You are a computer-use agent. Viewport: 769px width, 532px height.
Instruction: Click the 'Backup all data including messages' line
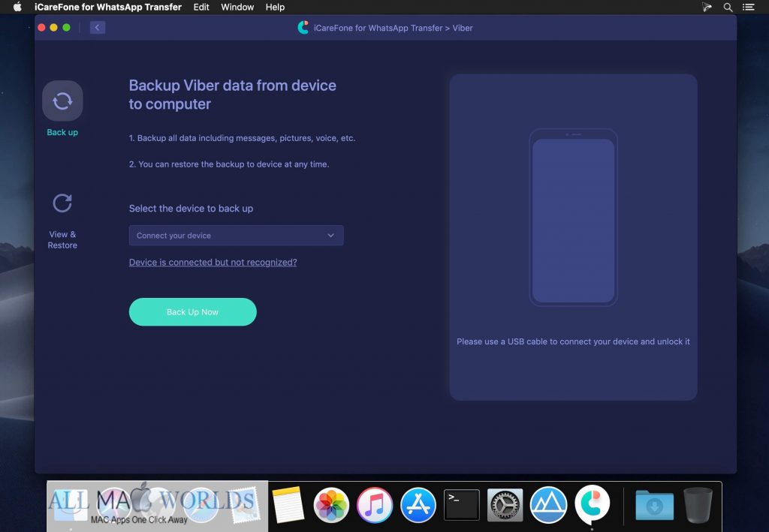coord(242,138)
